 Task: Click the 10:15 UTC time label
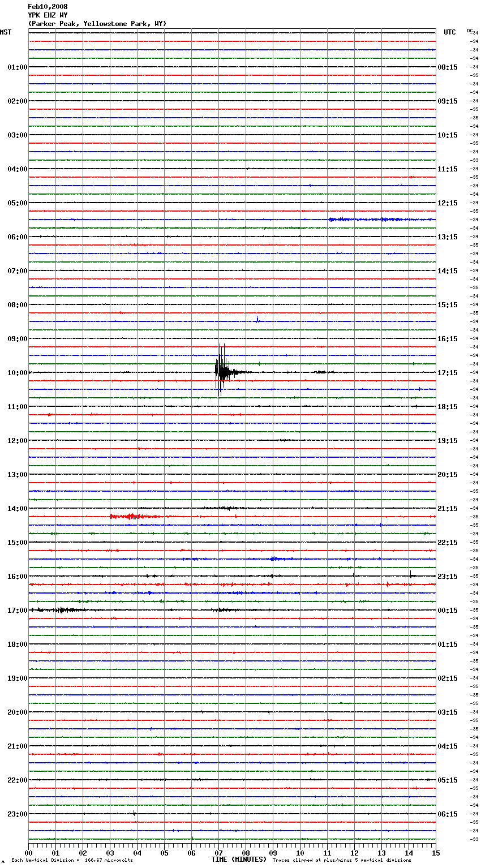tap(448, 135)
